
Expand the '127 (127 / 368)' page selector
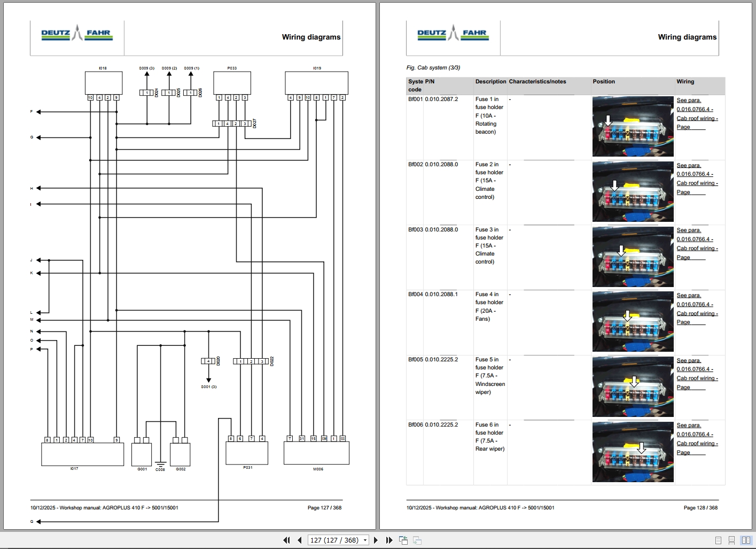pos(365,540)
